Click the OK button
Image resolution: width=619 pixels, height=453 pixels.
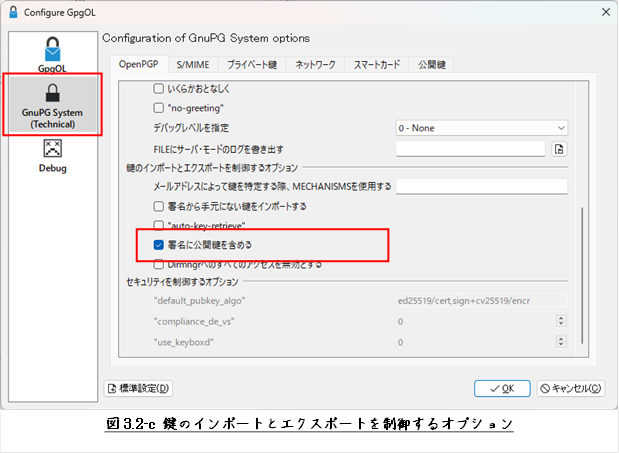click(502, 388)
